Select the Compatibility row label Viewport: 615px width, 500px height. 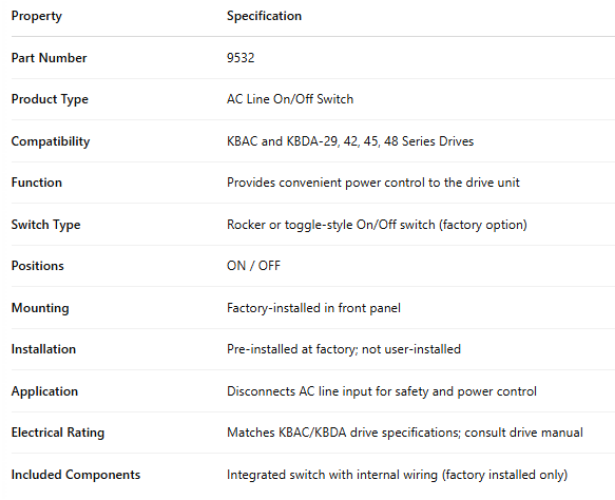tap(50, 142)
